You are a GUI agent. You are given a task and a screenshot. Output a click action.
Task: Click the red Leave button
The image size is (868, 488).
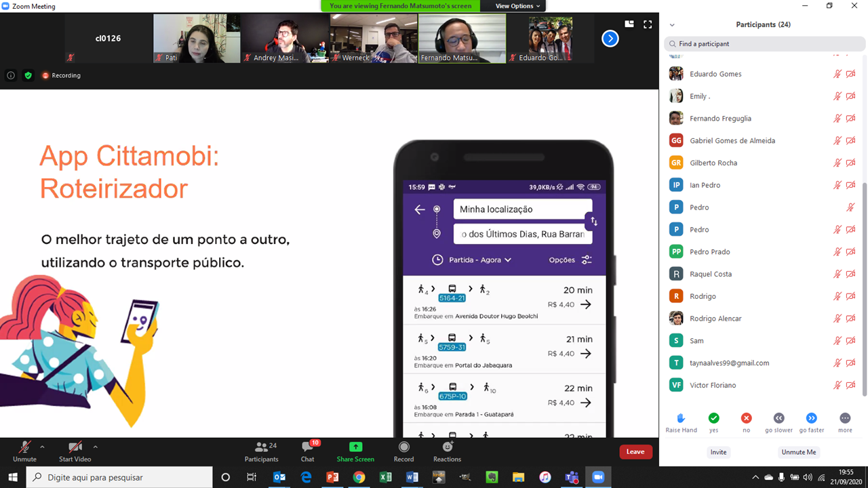[635, 451]
